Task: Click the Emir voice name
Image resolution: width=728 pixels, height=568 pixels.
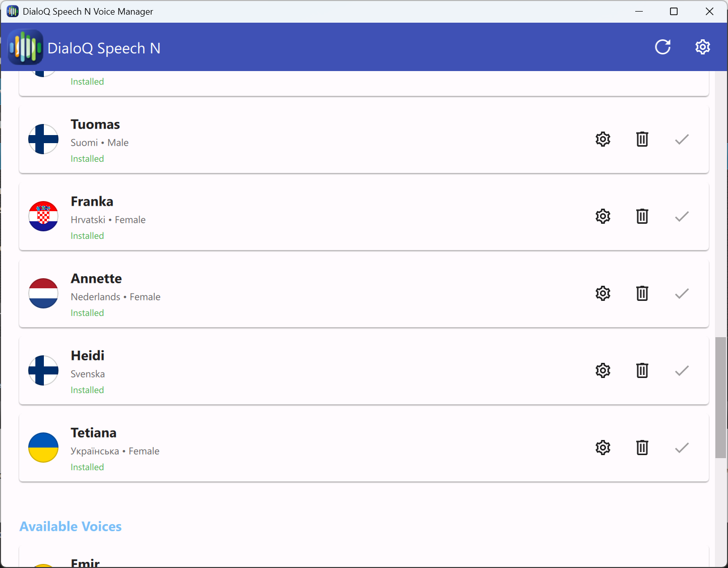Action: (85, 563)
